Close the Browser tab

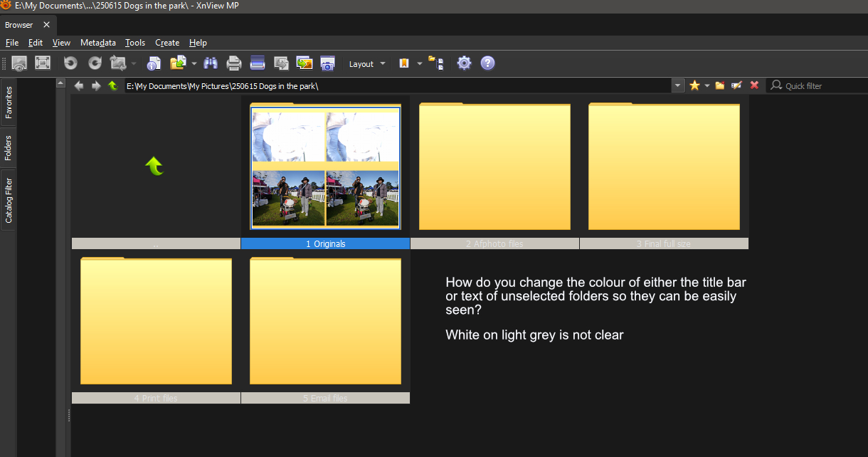point(46,24)
